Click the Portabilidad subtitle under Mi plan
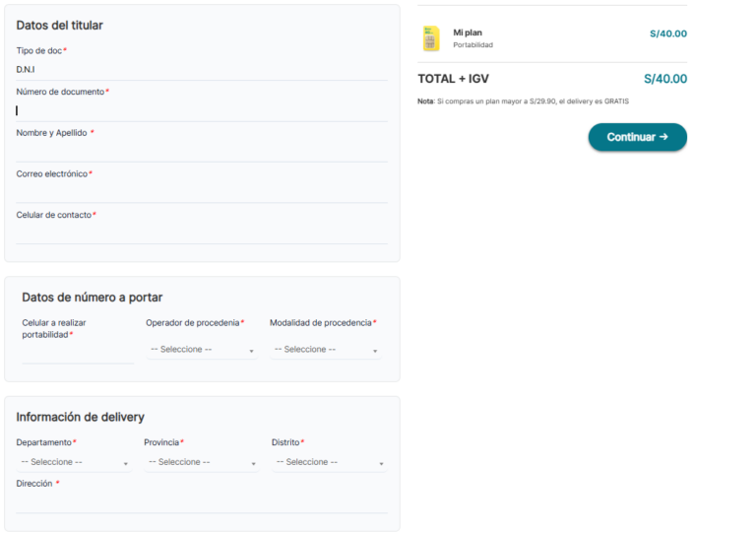756x533 pixels. (x=472, y=45)
